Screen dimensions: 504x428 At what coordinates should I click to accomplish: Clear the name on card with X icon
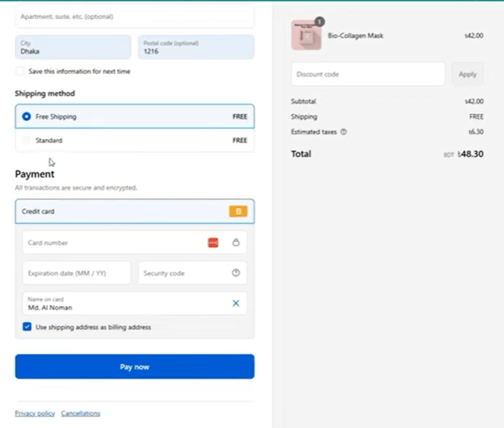pyautogui.click(x=236, y=303)
